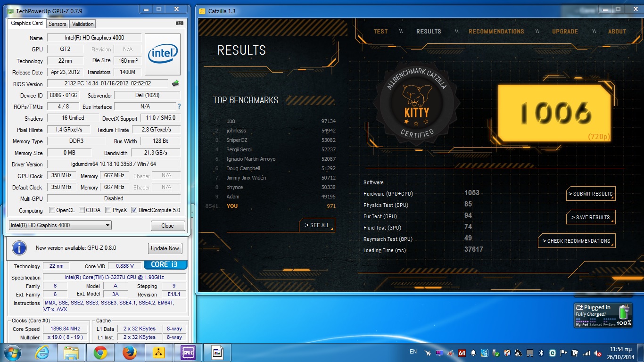
Task: Click the Update Now button
Action: coord(165,248)
